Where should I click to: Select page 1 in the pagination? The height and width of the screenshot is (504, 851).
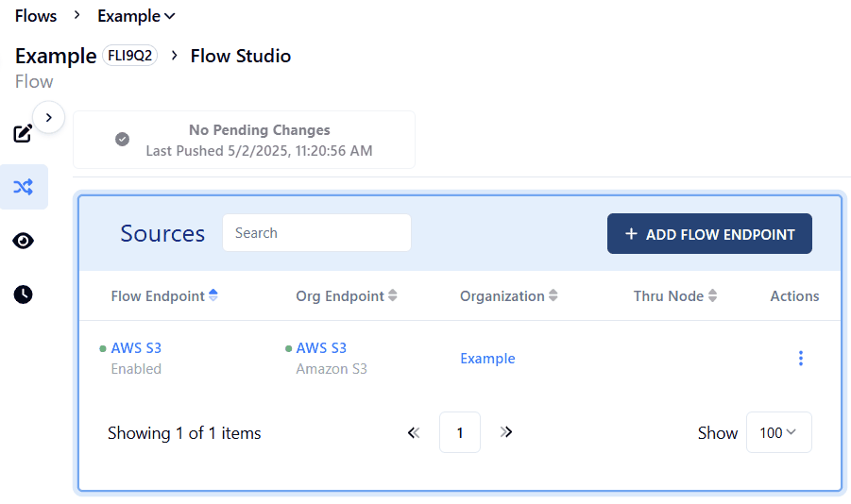[460, 432]
